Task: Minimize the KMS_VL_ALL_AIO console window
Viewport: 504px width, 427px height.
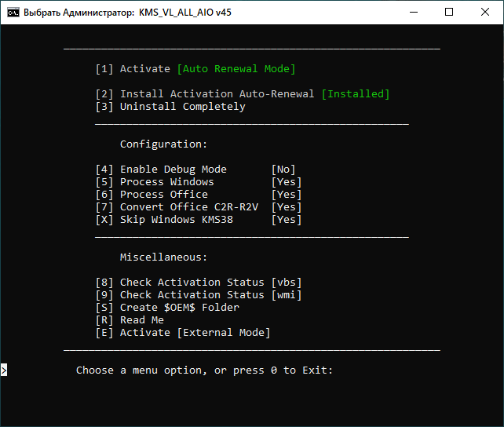Action: pos(412,13)
